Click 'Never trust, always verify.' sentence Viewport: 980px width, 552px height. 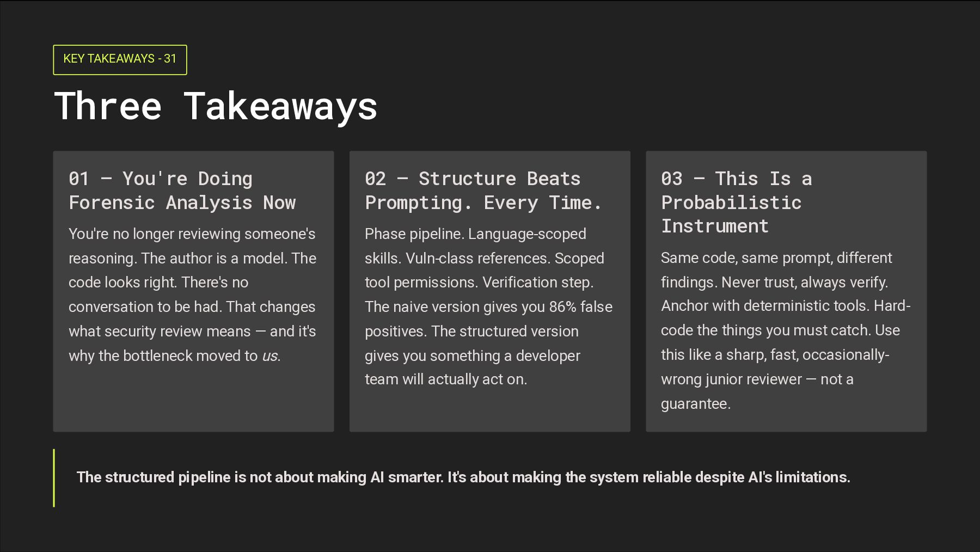[805, 283]
